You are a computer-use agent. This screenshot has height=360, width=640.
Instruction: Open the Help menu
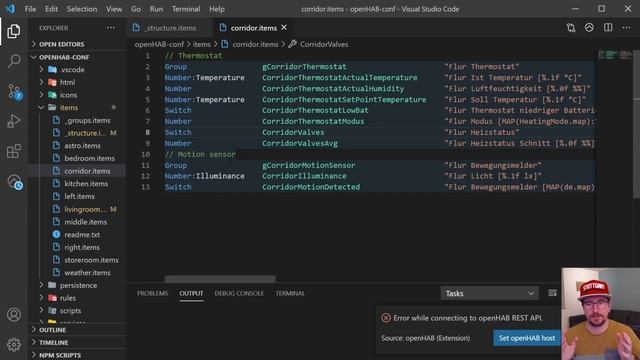tap(217, 9)
